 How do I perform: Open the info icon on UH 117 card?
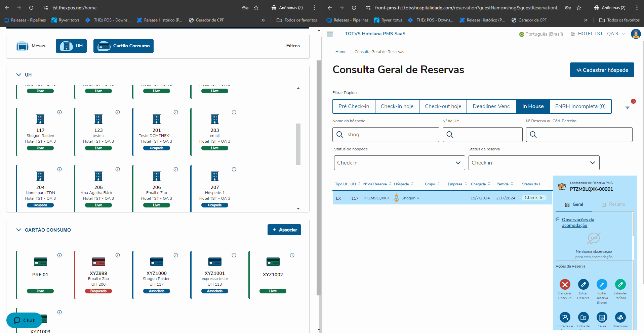point(59,112)
